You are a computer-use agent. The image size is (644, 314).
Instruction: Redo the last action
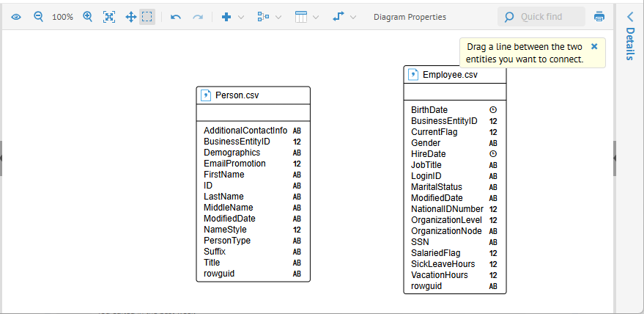[197, 17]
